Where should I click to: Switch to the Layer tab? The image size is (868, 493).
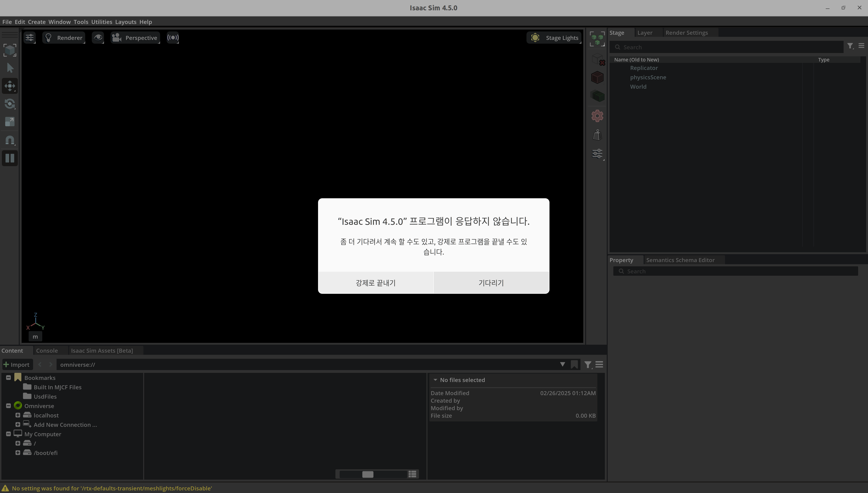point(645,33)
